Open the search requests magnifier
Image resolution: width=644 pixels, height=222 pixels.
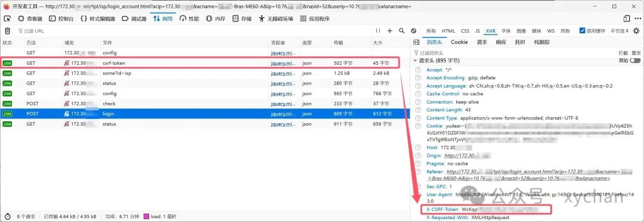click(402, 31)
